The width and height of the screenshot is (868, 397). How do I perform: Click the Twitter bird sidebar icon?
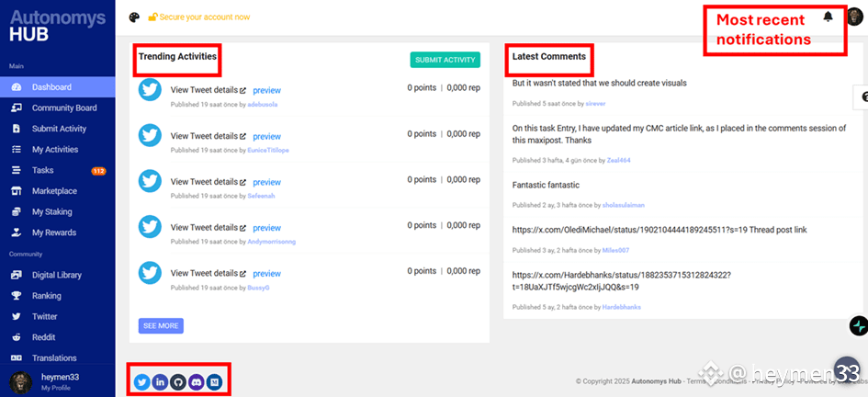tap(16, 316)
